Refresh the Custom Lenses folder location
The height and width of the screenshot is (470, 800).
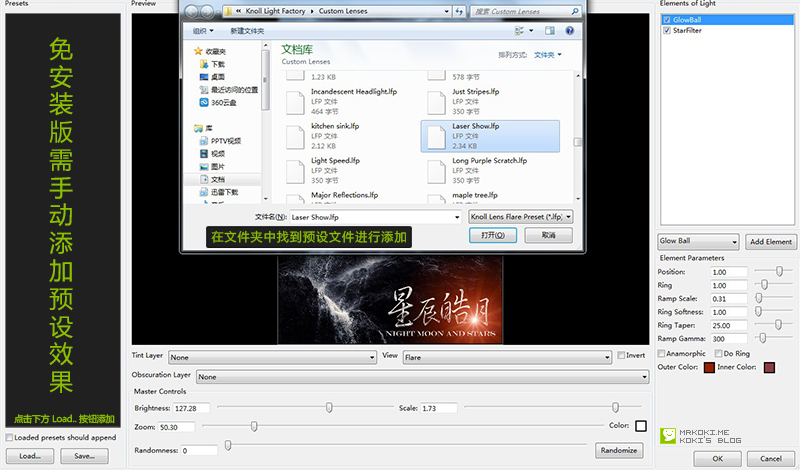pos(459,11)
